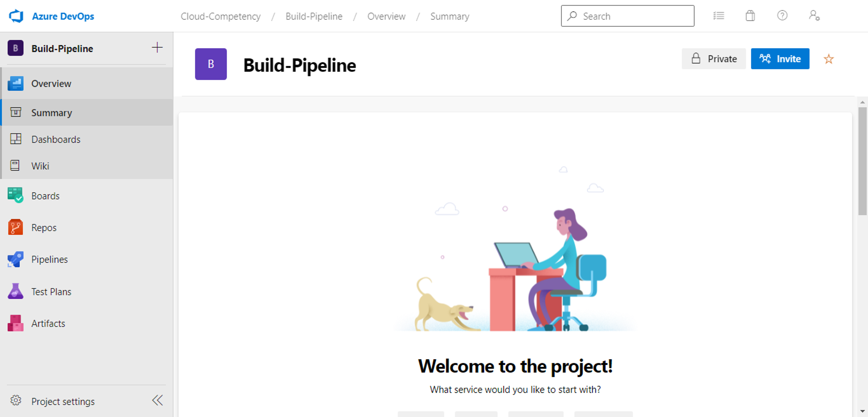Open the help question mark icon

tap(782, 16)
